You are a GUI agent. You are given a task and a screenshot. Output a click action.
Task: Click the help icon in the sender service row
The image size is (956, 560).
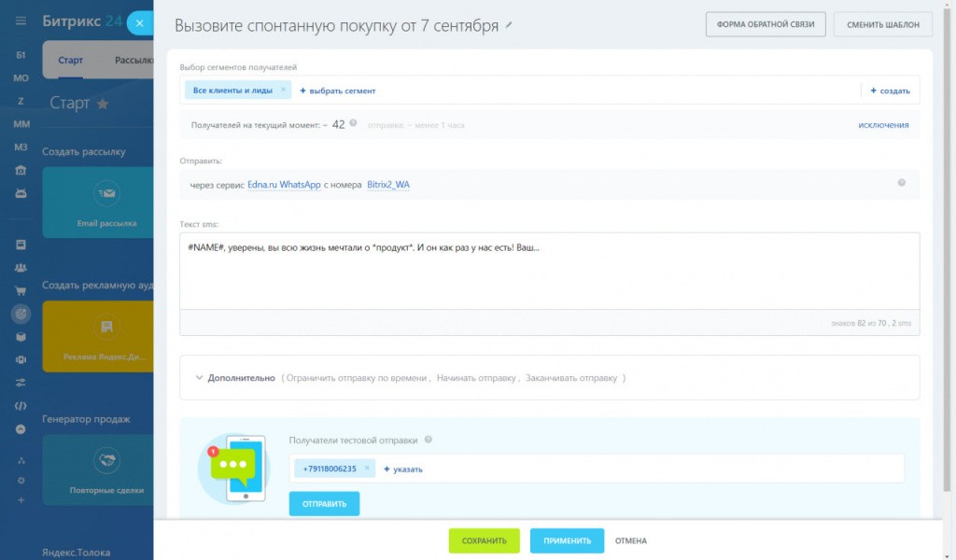[901, 183]
